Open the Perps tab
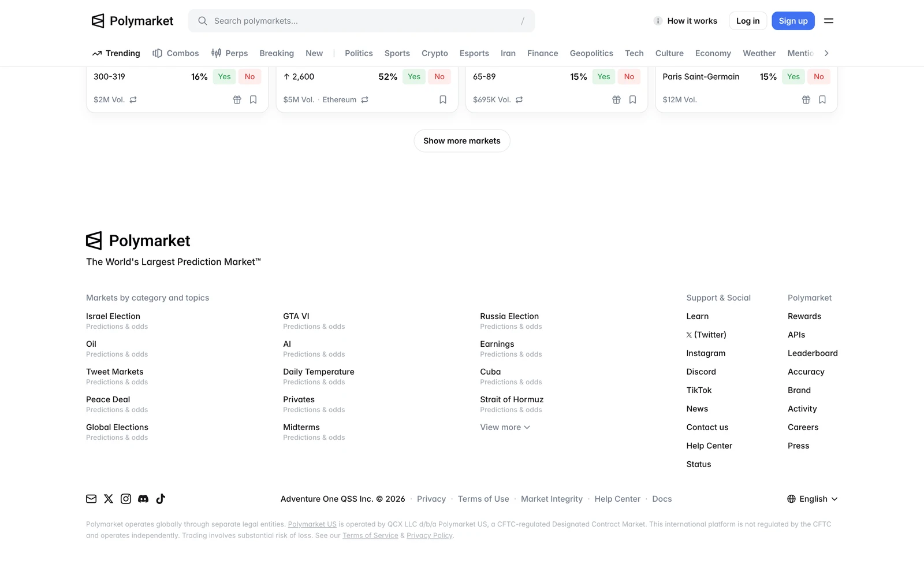The width and height of the screenshot is (924, 578). (229, 53)
